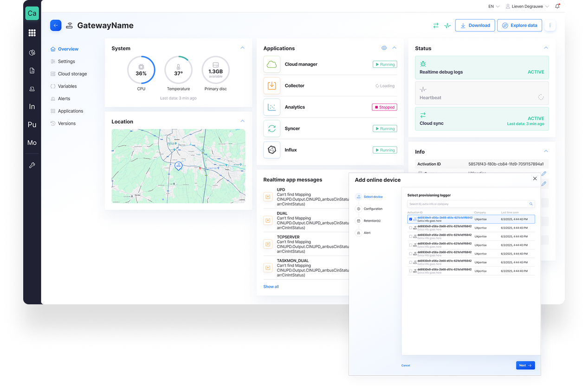Screen dimensions: 588x392
Task: Click the gateway pin on the map
Action: click(x=178, y=166)
